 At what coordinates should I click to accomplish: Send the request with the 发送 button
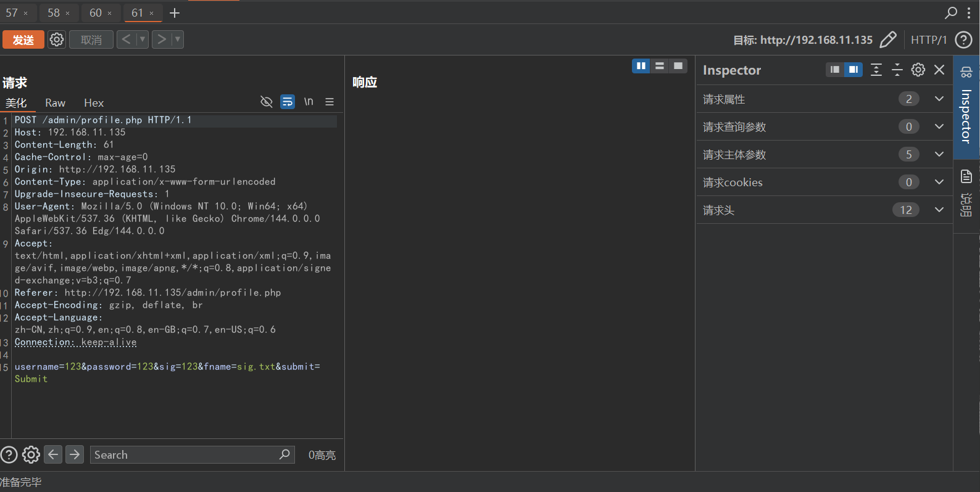click(23, 39)
